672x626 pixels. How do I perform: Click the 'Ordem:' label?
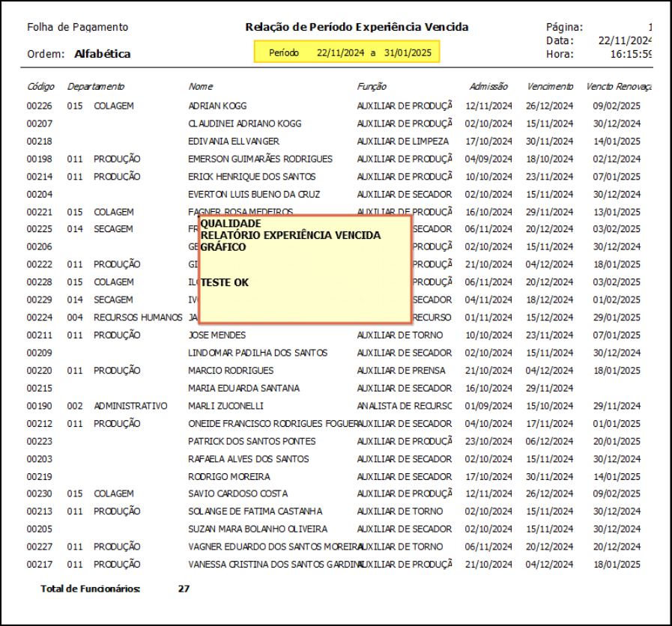pos(46,54)
